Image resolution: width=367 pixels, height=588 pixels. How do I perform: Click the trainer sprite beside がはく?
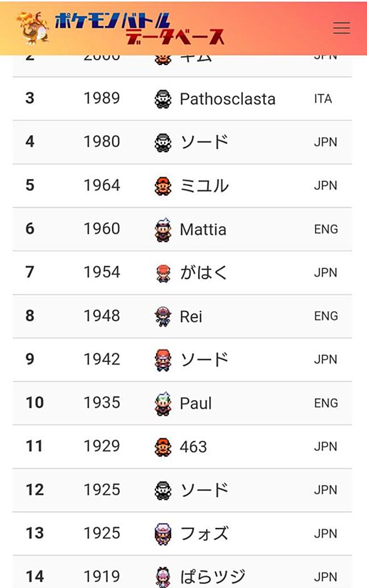[163, 273]
